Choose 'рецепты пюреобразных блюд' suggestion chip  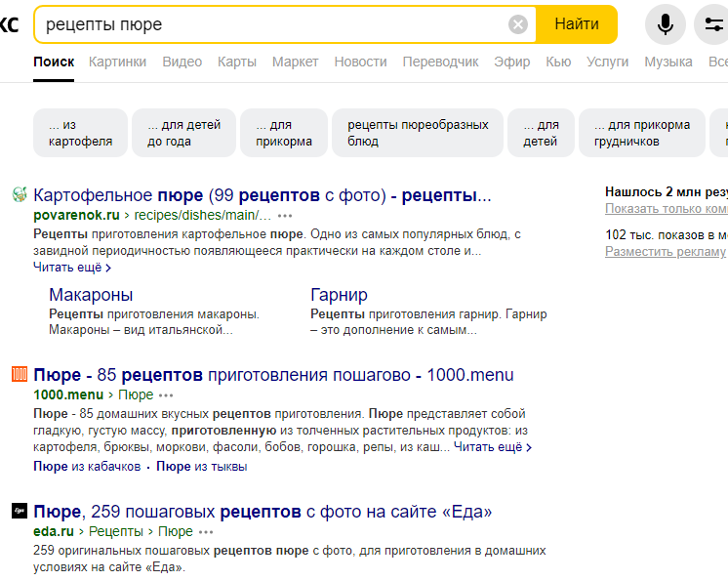click(418, 133)
